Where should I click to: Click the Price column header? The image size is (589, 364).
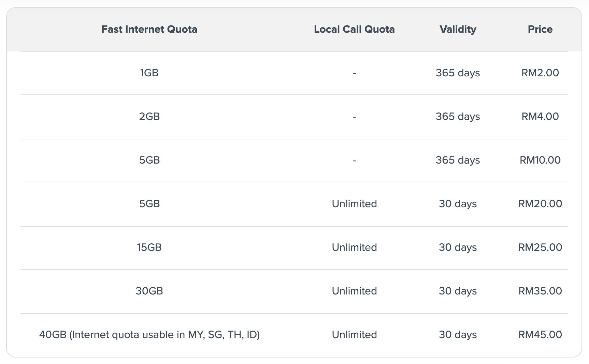click(540, 29)
